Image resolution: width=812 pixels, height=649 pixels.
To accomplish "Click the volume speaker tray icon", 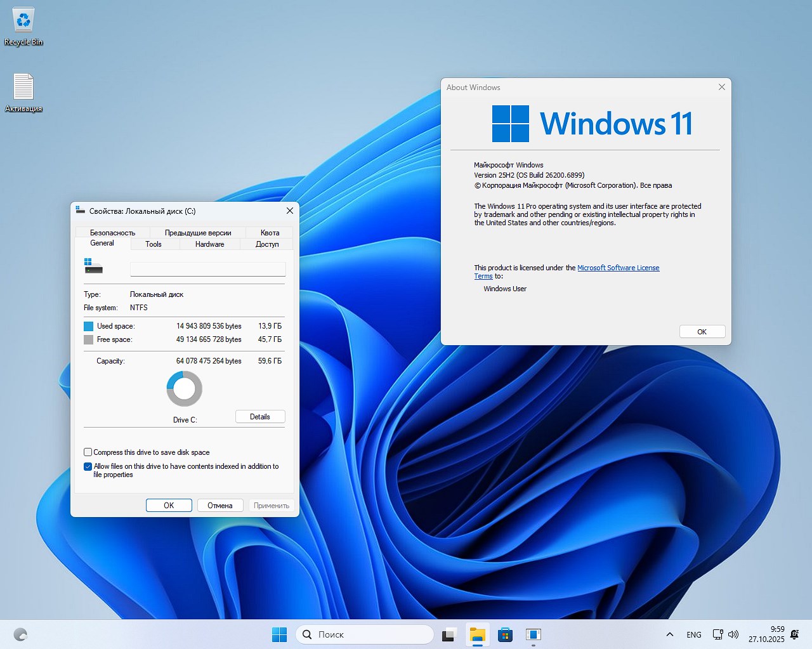I will point(733,634).
